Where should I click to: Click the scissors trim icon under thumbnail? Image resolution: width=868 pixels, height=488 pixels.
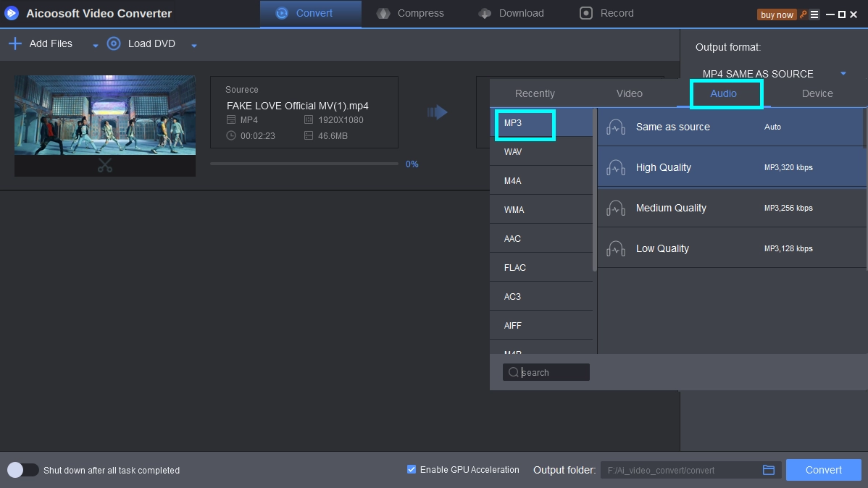pyautogui.click(x=105, y=166)
